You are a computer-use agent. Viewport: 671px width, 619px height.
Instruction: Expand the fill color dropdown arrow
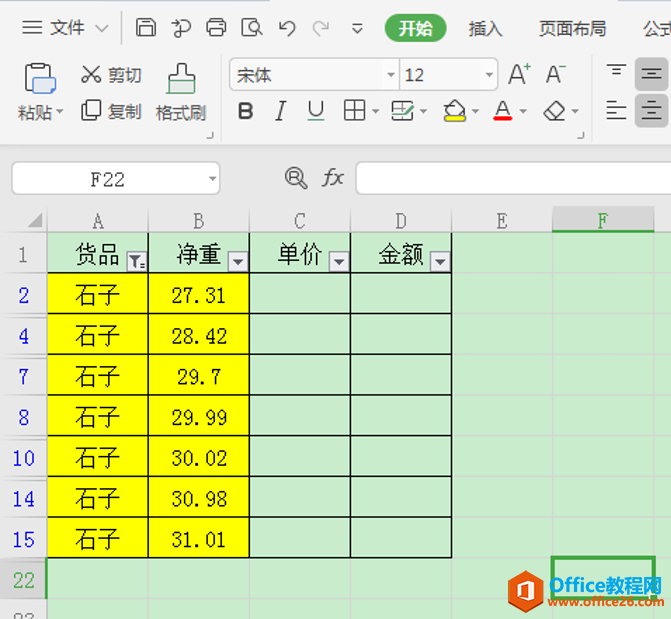[475, 111]
